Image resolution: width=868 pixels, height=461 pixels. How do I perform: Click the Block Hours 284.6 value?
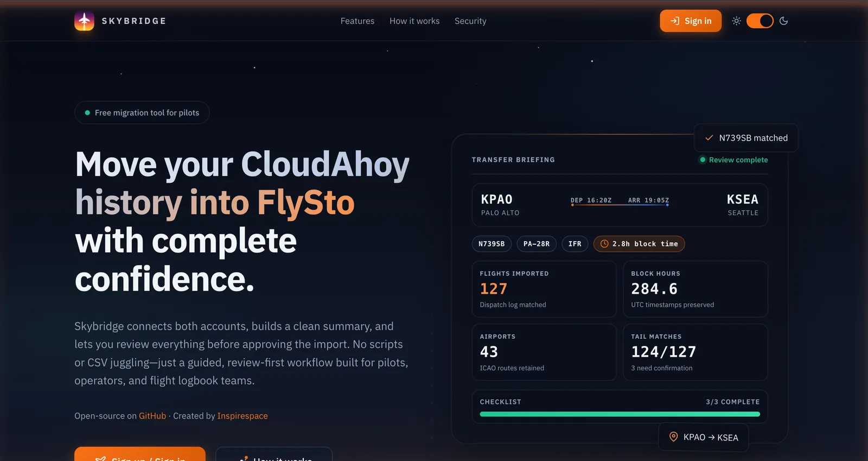coord(654,289)
